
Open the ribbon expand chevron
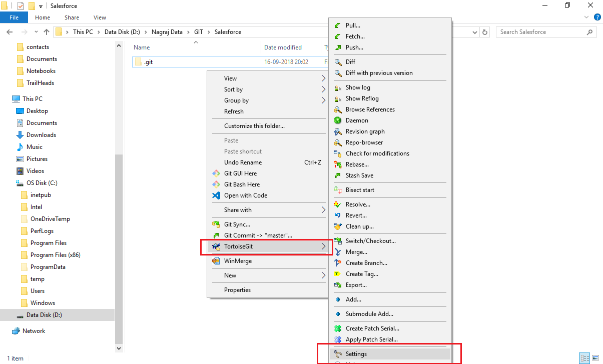[587, 17]
